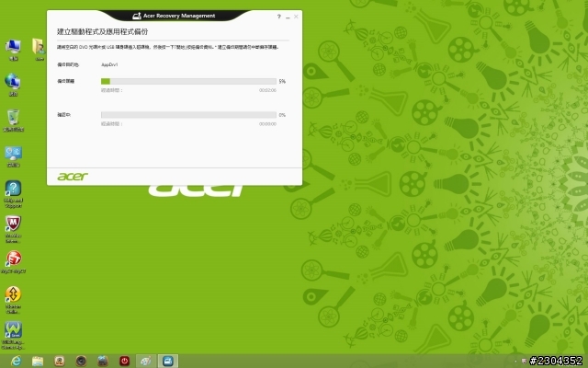This screenshot has width=588, height=368.
Task: Open the video clapperboard app in taskbar
Action: point(103,362)
